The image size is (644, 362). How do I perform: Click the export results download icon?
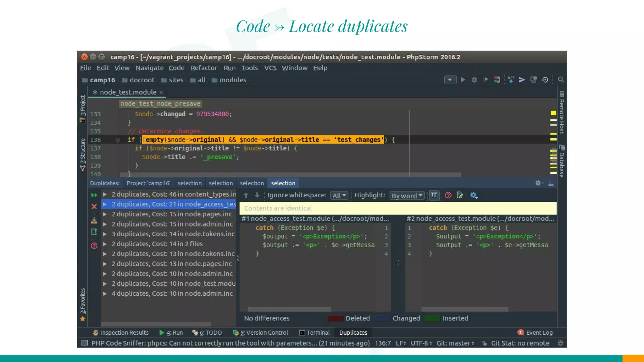click(x=94, y=221)
